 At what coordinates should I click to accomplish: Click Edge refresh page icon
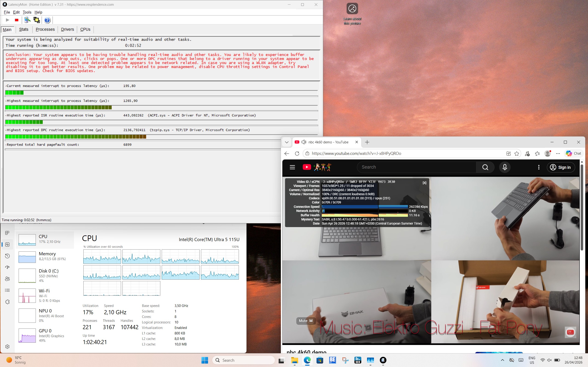point(297,153)
